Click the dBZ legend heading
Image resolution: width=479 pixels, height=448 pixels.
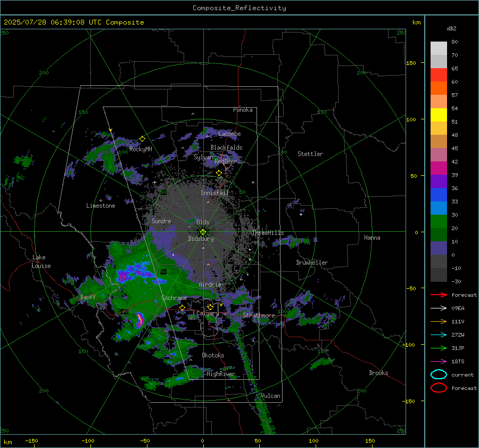451,28
